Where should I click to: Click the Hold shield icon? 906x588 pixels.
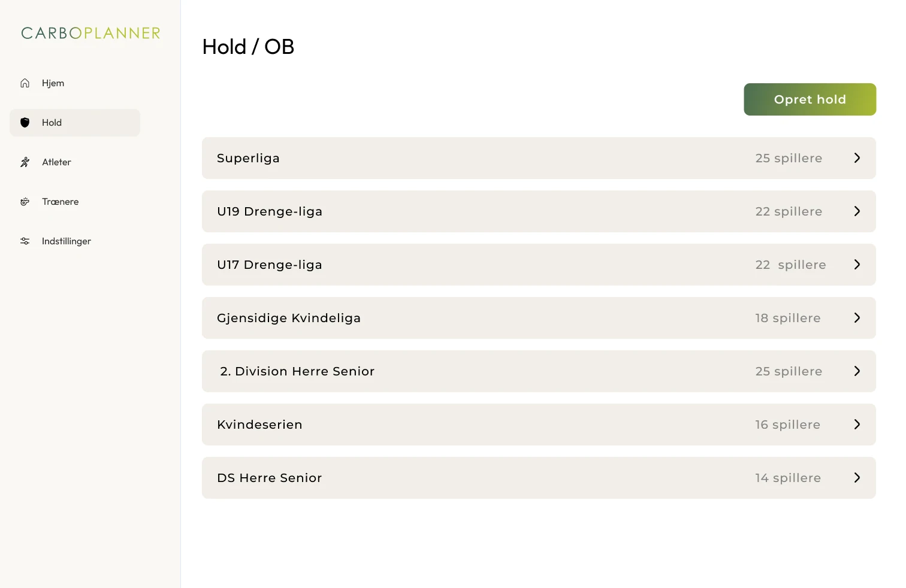[25, 123]
